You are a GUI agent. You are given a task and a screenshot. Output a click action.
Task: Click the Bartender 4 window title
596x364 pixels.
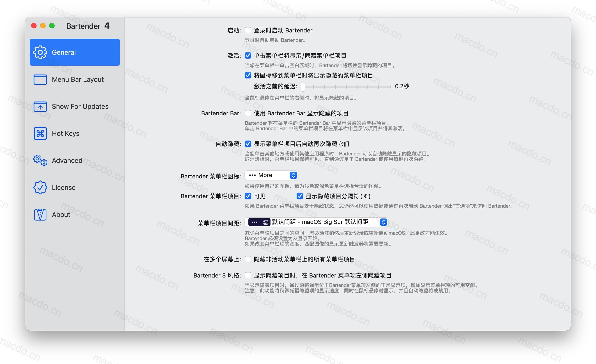click(88, 26)
